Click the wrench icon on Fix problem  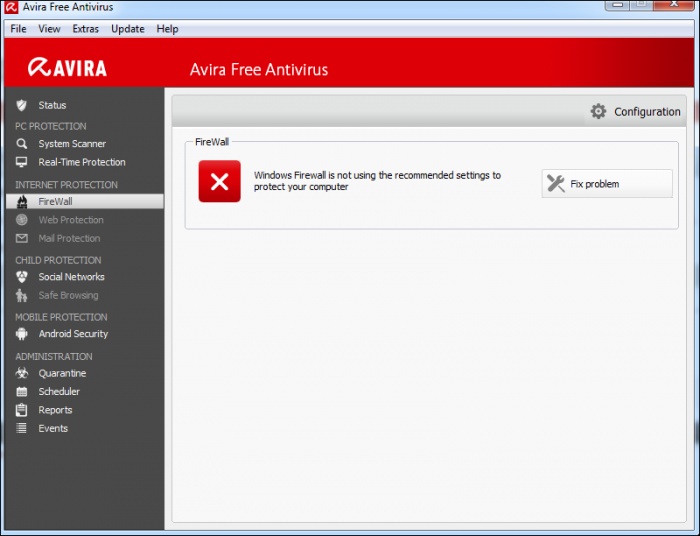556,183
